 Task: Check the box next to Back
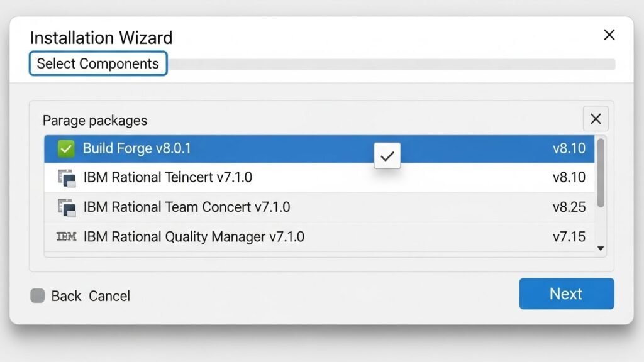pyautogui.click(x=39, y=295)
